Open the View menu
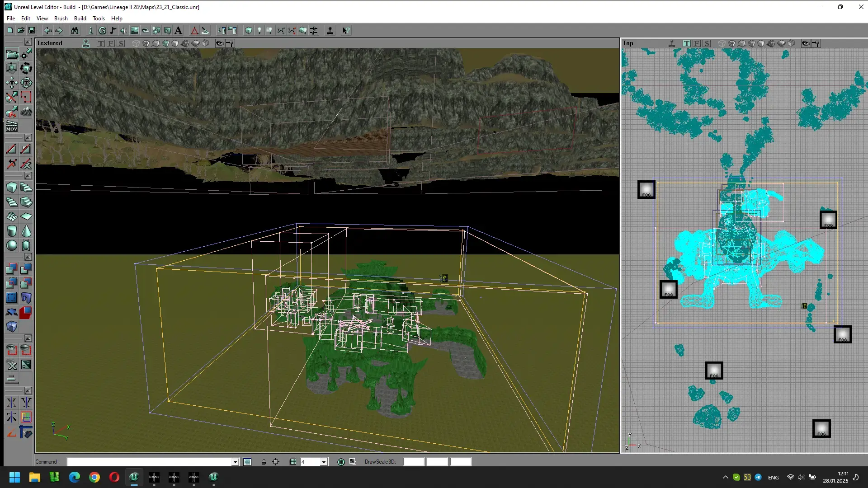The height and width of the screenshot is (488, 868). coord(42,19)
